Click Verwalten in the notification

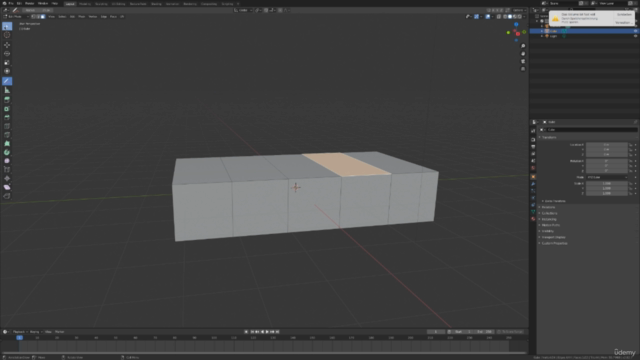(x=623, y=22)
